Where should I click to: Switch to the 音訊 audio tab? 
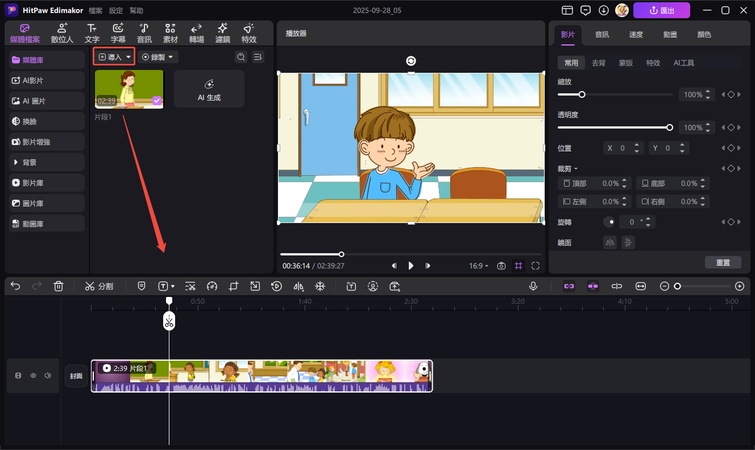[601, 34]
